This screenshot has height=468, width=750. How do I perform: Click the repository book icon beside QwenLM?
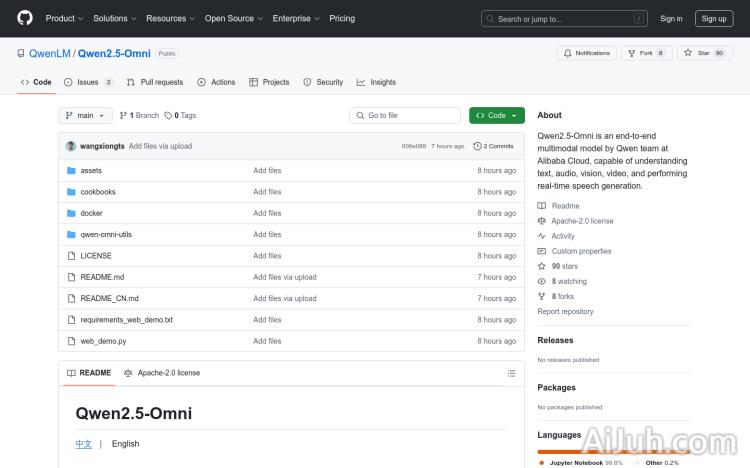coord(21,53)
